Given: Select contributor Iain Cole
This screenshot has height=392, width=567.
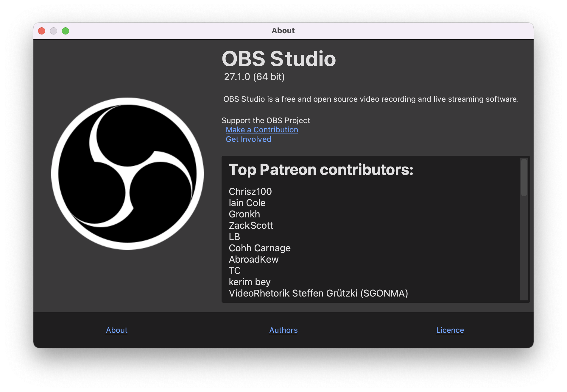Looking at the screenshot, I should 247,203.
